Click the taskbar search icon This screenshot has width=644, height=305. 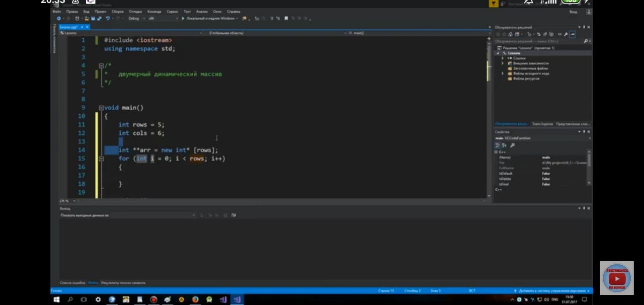[70, 299]
